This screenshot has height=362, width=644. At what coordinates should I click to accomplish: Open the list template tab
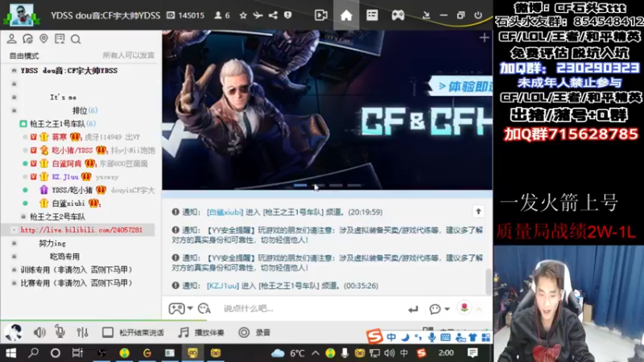click(372, 15)
